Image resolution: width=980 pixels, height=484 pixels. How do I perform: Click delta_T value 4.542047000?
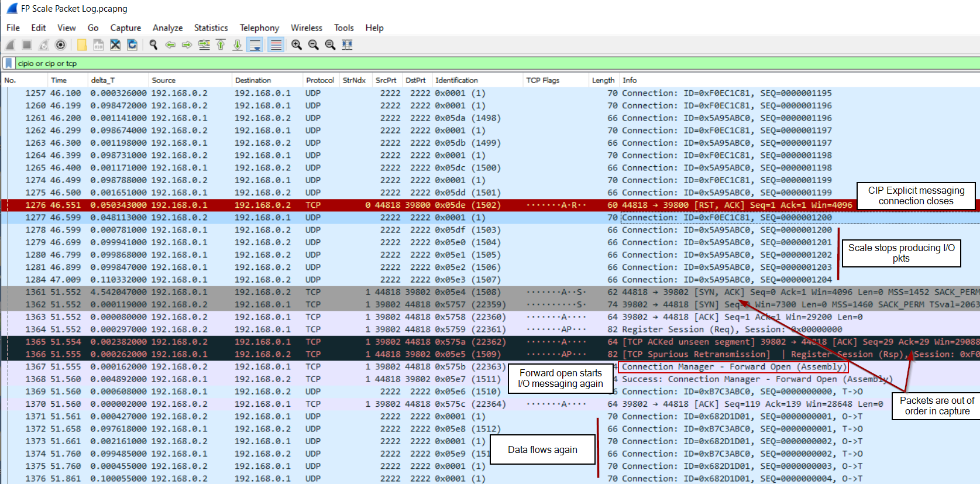click(x=118, y=292)
